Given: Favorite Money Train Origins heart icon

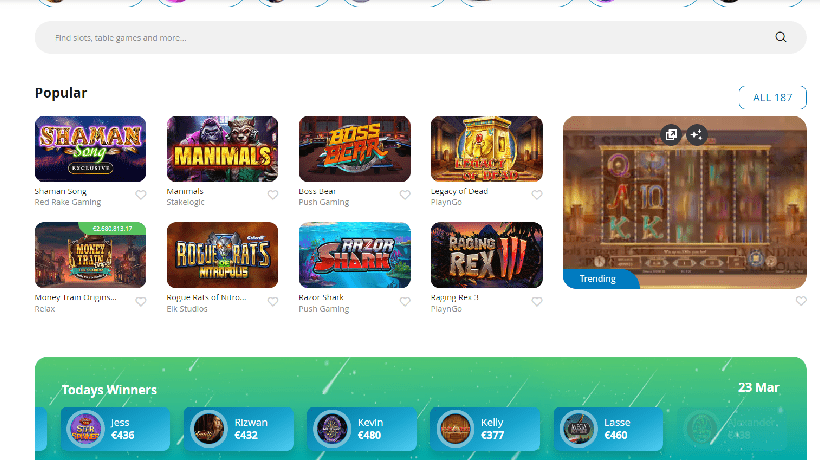Looking at the screenshot, I should [x=141, y=302].
